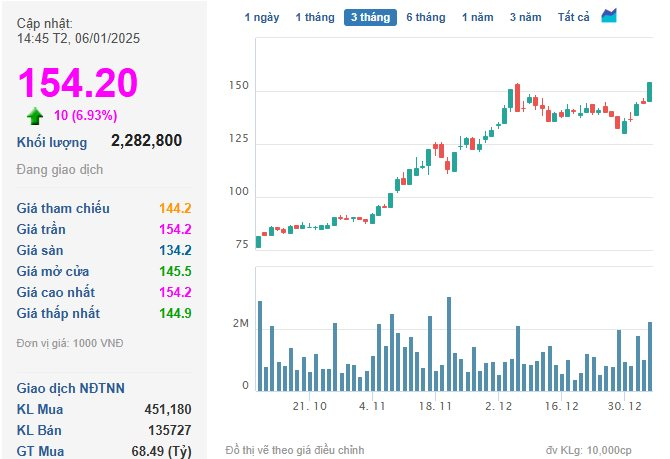This screenshot has width=670, height=459.
Task: Select the 6 tháng time range tab
Action: point(426,18)
